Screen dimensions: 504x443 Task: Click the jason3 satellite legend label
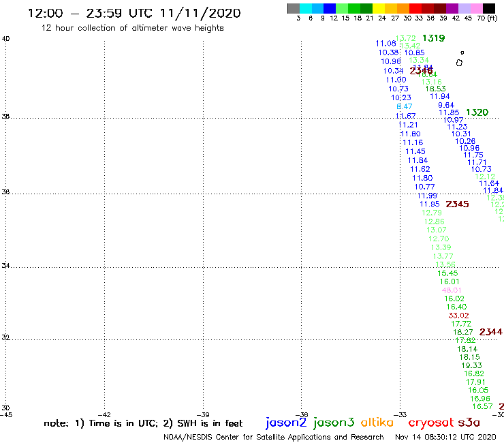334,423
